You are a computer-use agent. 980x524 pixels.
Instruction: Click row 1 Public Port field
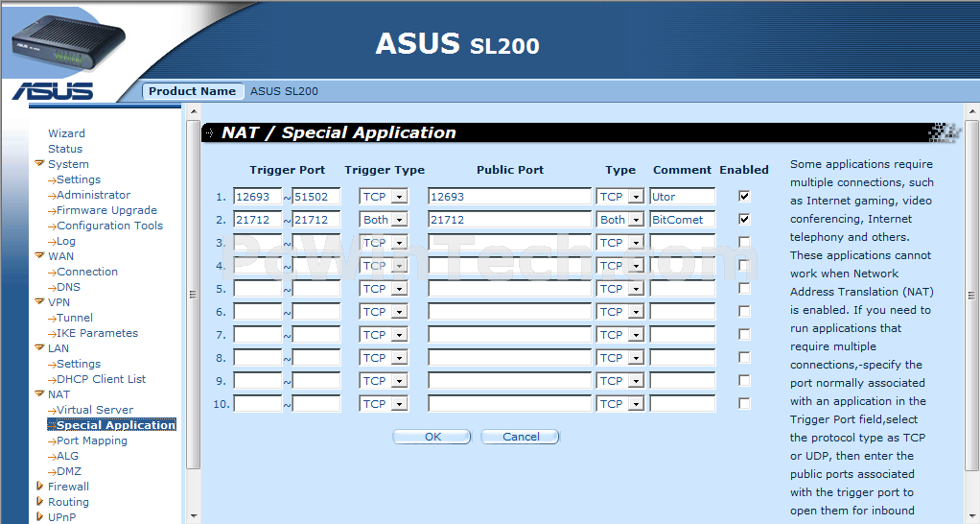coord(509,197)
